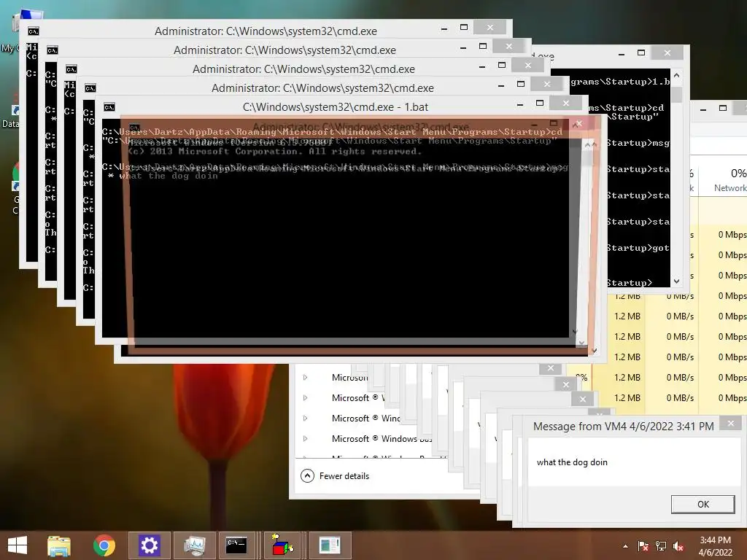Maximize the Task Manager window
The width and height of the screenshot is (747, 560).
tap(723, 108)
